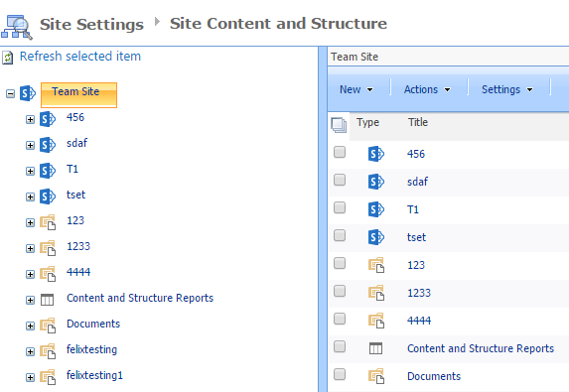The height and width of the screenshot is (392, 569).
Task: Open the Site Settings breadcrumb link
Action: [91, 25]
